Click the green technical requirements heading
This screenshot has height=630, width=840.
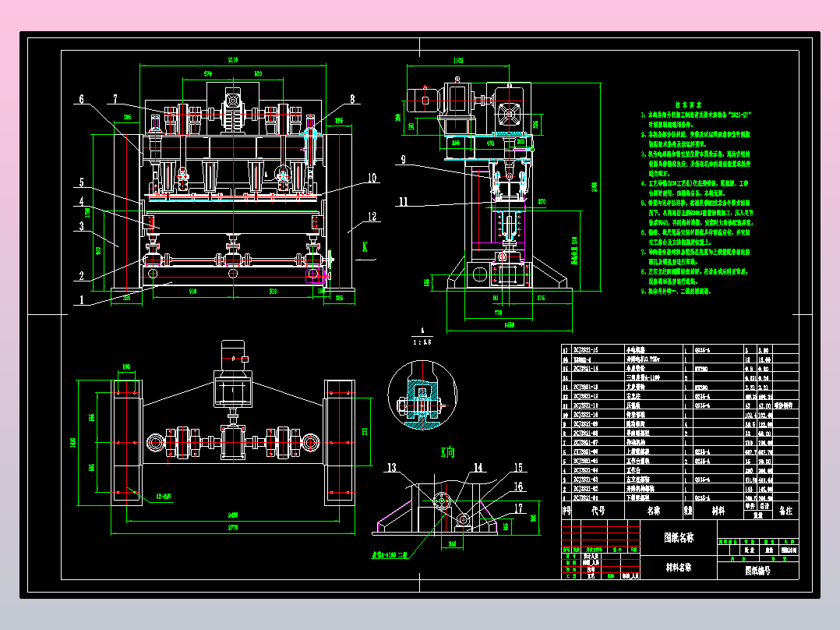pyautogui.click(x=688, y=105)
